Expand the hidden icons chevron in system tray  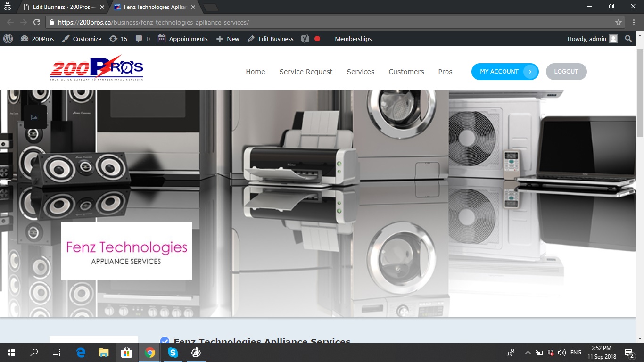pos(528,352)
